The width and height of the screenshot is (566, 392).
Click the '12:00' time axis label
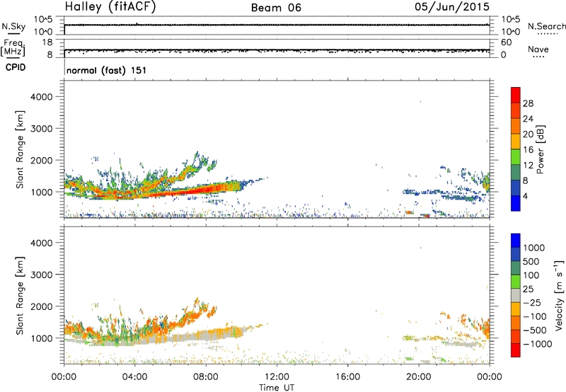[277, 377]
